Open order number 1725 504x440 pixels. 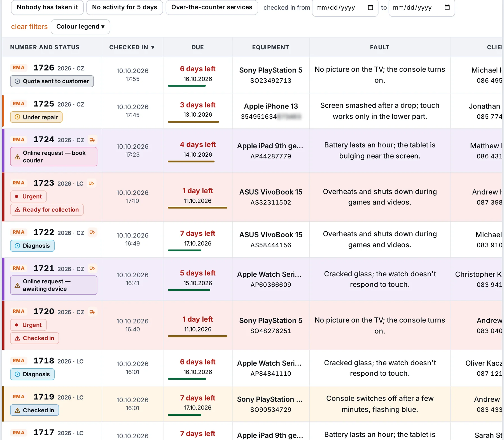click(44, 104)
